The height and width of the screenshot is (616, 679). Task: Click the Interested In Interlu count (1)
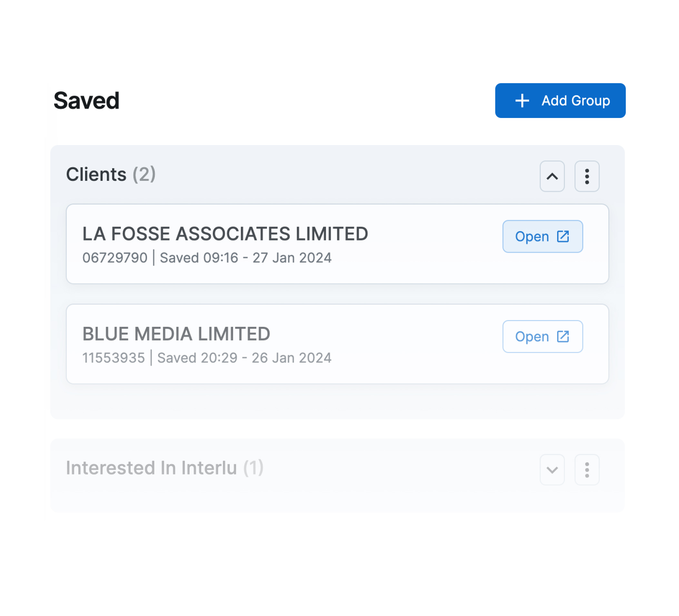[253, 468]
